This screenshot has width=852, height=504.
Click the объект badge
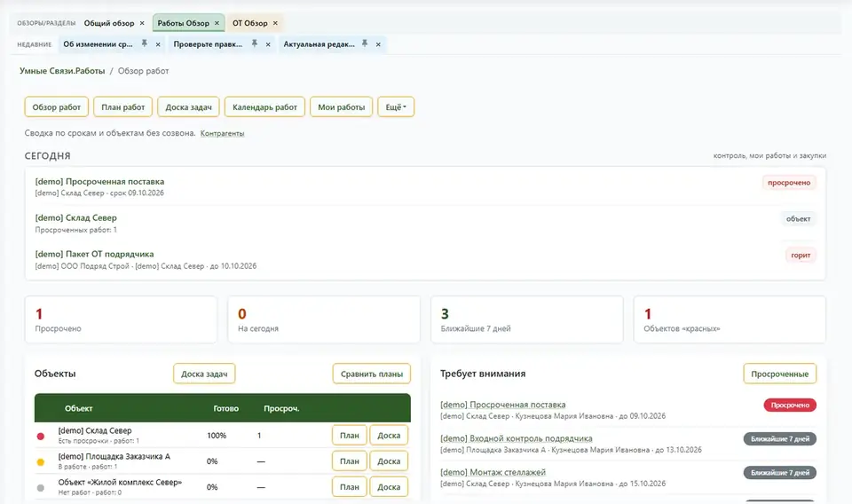point(798,219)
